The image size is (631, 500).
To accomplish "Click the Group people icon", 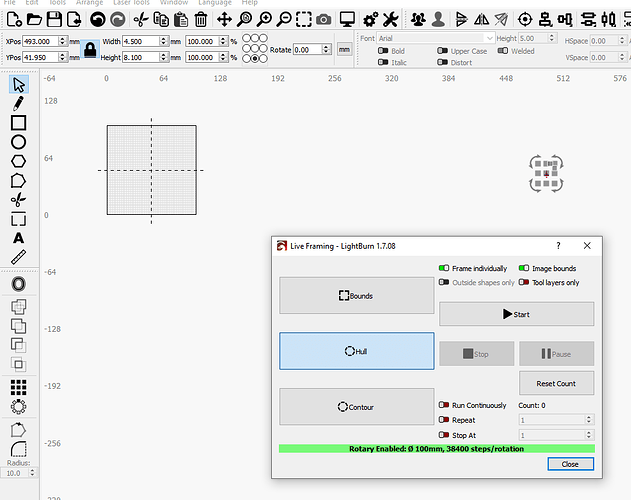I will click(418, 19).
